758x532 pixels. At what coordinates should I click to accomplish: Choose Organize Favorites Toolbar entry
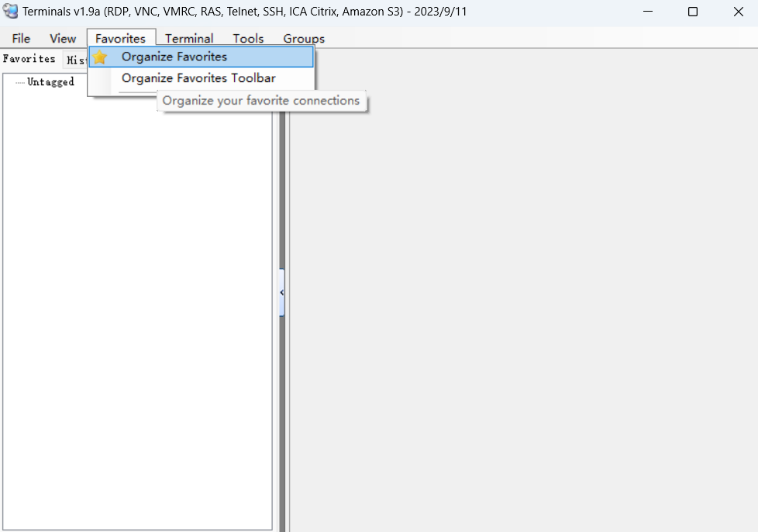coord(201,78)
